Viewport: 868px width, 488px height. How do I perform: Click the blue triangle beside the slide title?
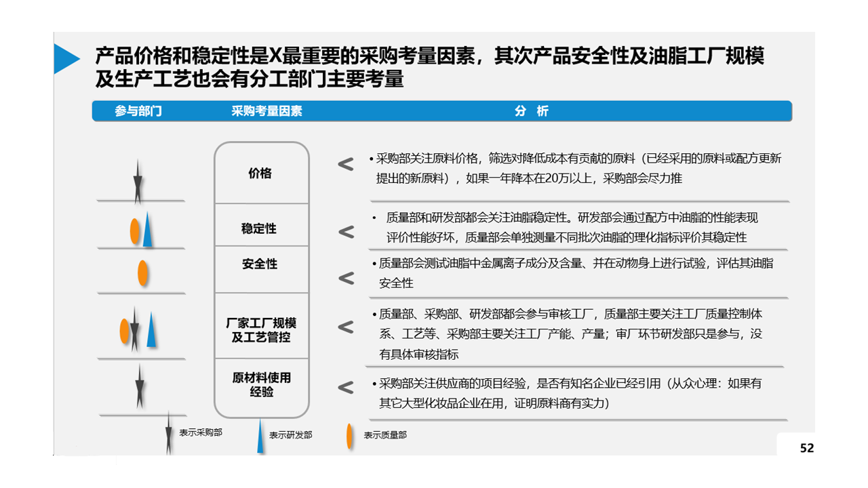click(x=66, y=59)
